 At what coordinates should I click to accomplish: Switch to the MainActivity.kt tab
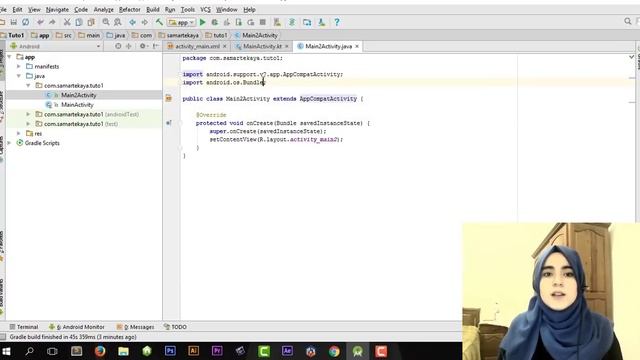click(x=262, y=47)
